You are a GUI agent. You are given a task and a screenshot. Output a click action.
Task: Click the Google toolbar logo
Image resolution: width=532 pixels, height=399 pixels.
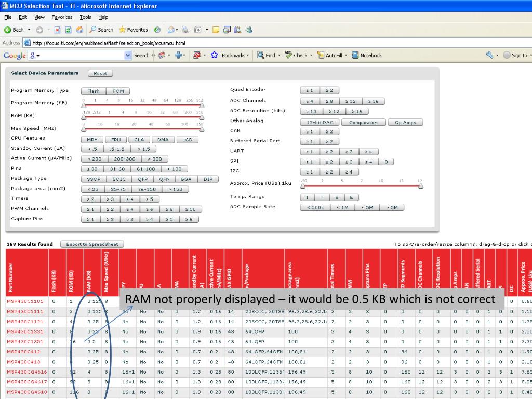(x=15, y=55)
